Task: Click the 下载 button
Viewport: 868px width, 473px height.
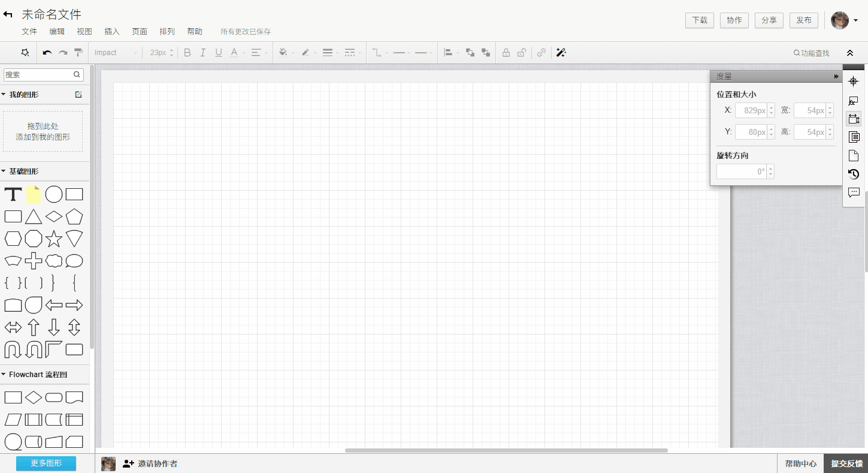Action: [x=700, y=20]
